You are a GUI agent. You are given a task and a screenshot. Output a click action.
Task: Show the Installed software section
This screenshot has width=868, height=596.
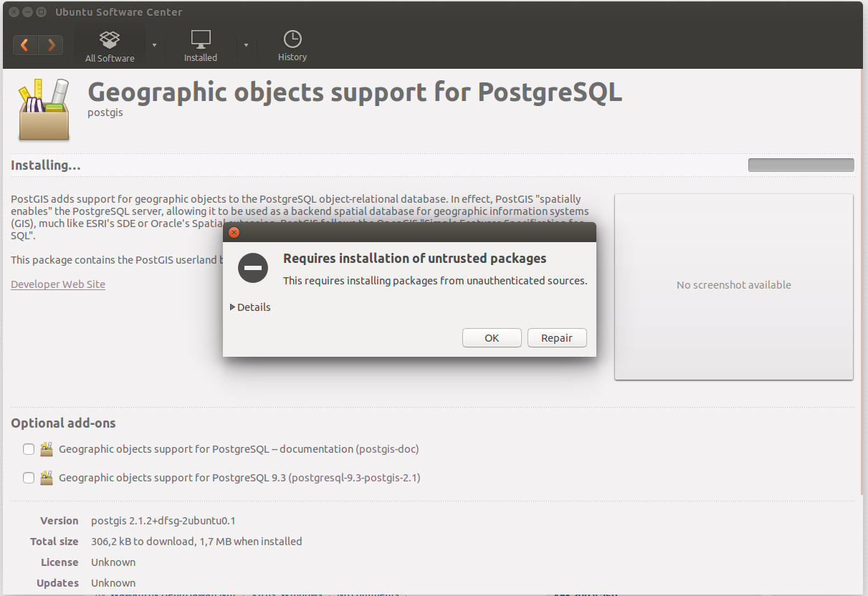201,47
